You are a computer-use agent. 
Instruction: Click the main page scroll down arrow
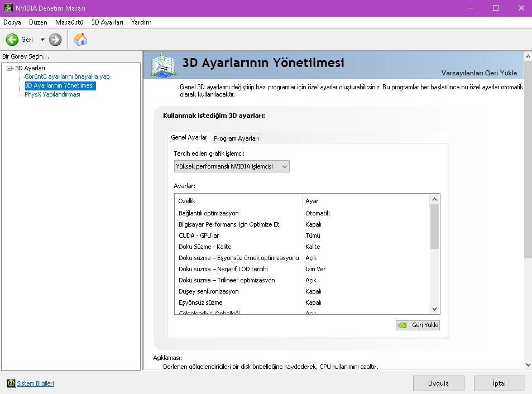pos(528,365)
